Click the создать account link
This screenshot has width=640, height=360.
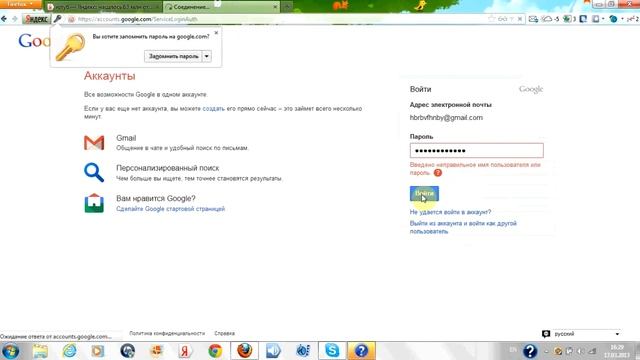(213, 109)
